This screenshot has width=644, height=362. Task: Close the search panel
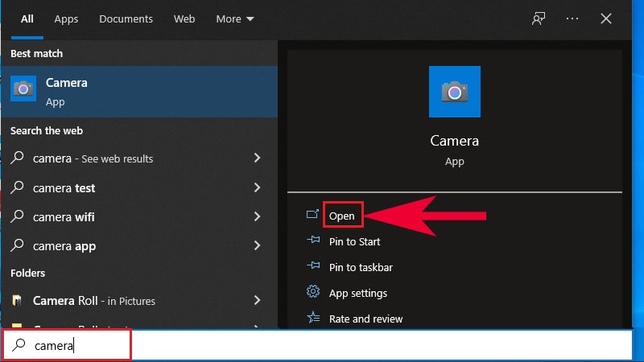(x=606, y=19)
